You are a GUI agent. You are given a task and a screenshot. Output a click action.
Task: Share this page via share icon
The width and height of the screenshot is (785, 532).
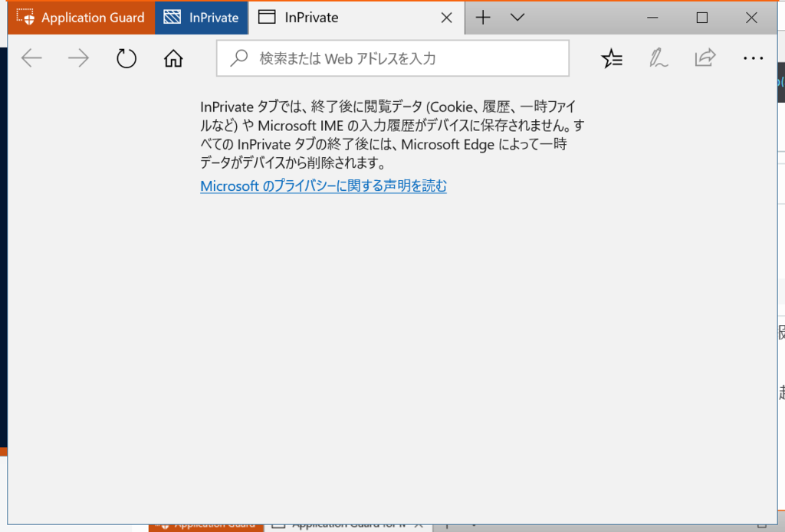pos(705,58)
